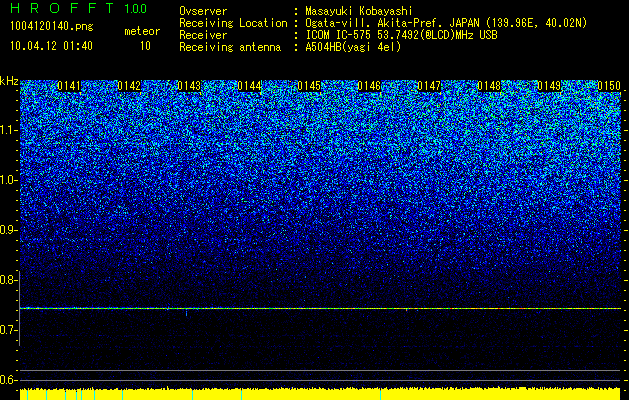Click the 0148 time marker

489,86
